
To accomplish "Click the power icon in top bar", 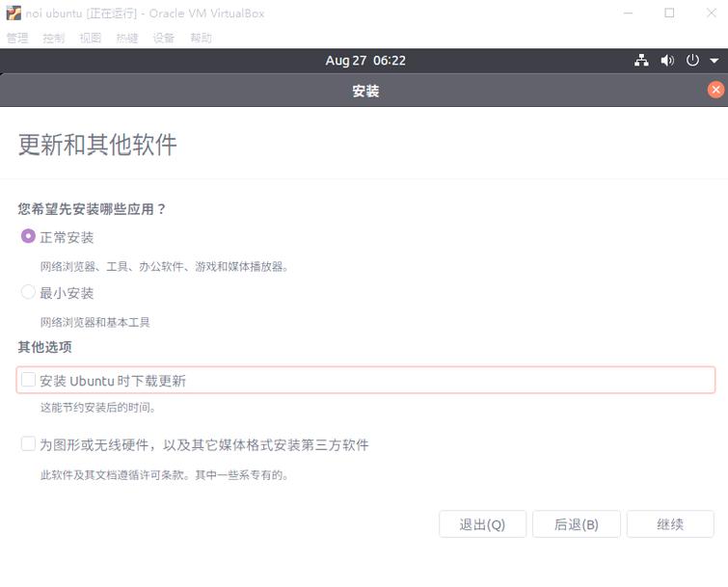I will (x=692, y=61).
